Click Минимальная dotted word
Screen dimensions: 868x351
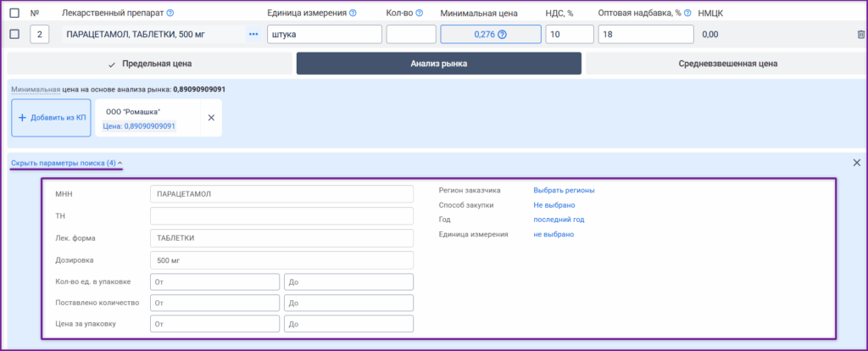tap(36, 89)
